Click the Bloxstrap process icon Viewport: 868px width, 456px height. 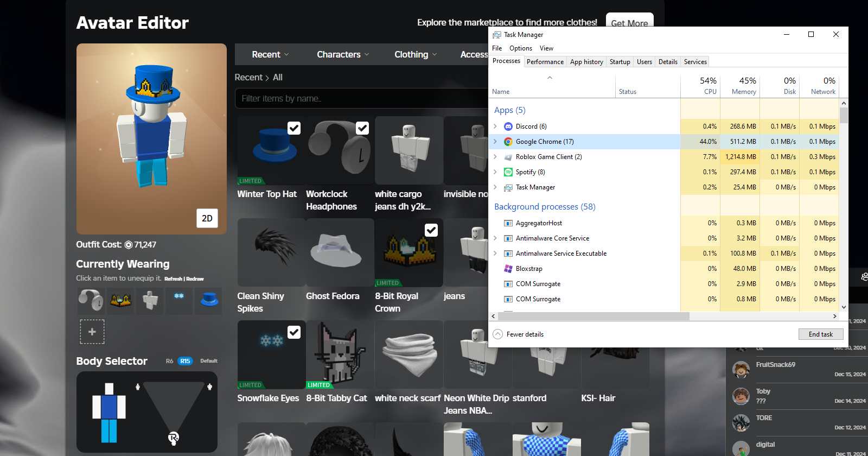tap(508, 269)
